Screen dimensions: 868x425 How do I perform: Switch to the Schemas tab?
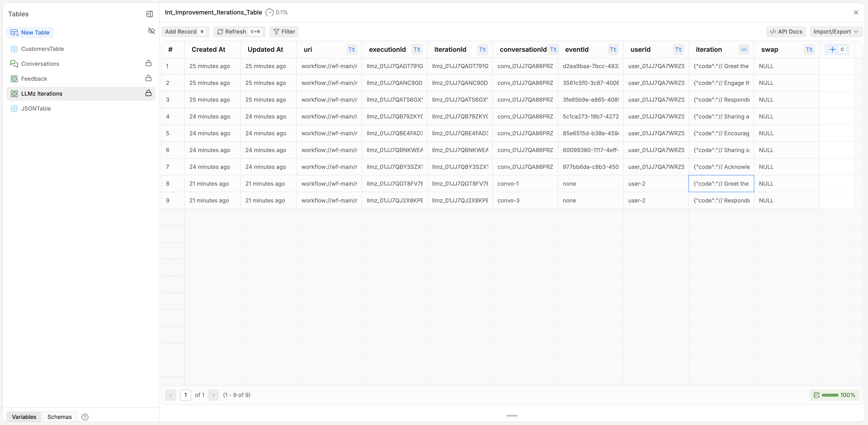(59, 417)
